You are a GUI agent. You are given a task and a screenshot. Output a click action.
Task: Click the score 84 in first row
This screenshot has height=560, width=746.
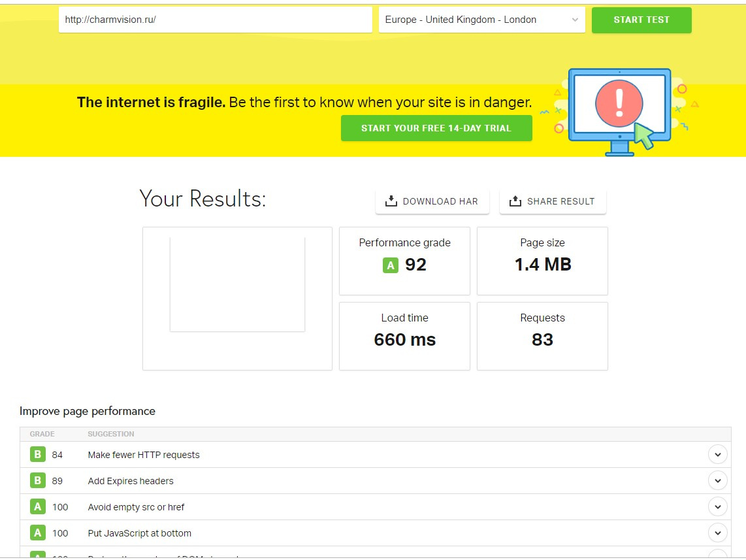[x=57, y=455]
